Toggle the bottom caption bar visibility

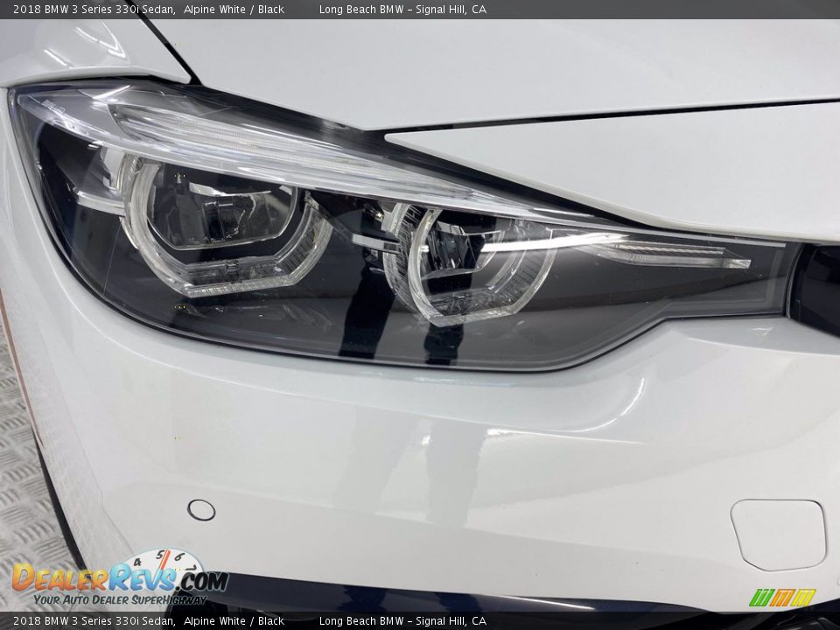pyautogui.click(x=420, y=621)
